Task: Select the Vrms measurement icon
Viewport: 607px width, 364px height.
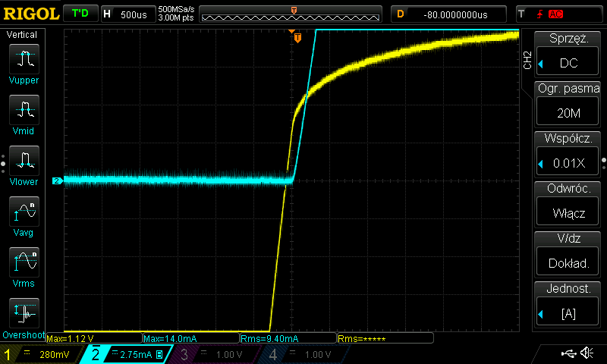Action: pyautogui.click(x=24, y=262)
